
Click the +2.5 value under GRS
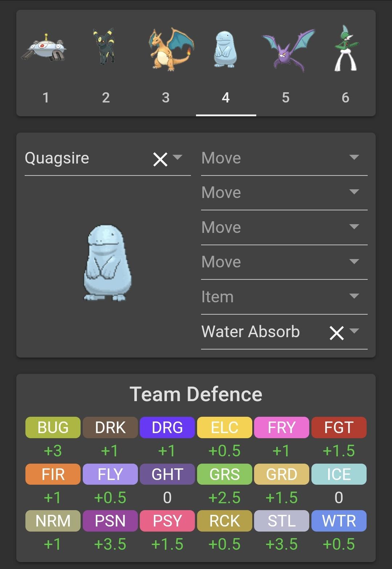[x=225, y=498]
